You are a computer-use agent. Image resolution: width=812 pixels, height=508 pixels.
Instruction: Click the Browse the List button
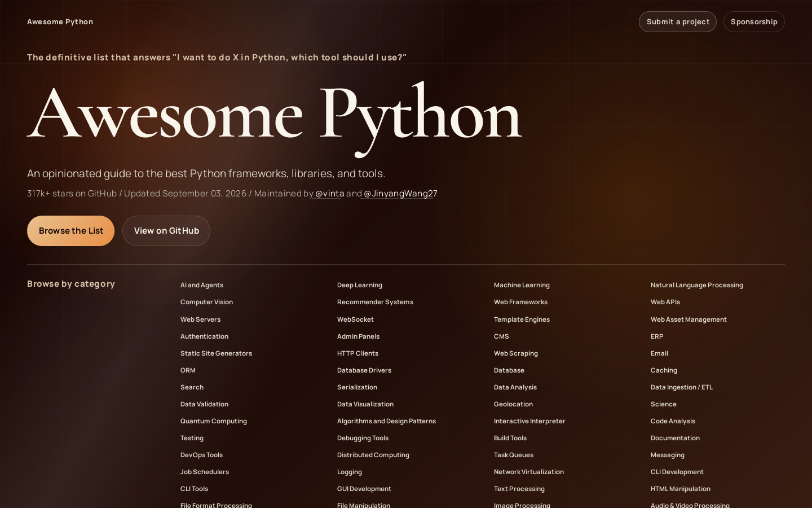point(70,231)
